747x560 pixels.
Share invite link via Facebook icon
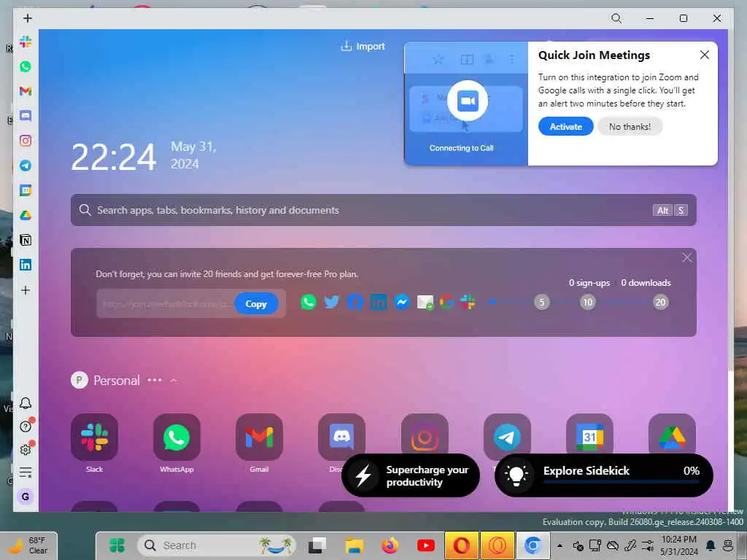click(355, 302)
